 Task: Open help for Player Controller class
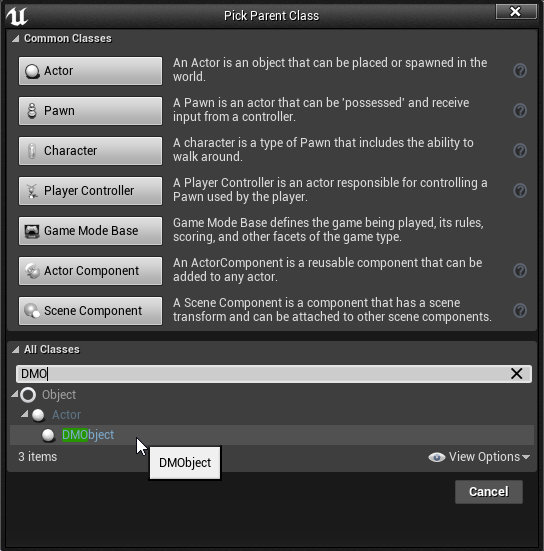click(520, 191)
